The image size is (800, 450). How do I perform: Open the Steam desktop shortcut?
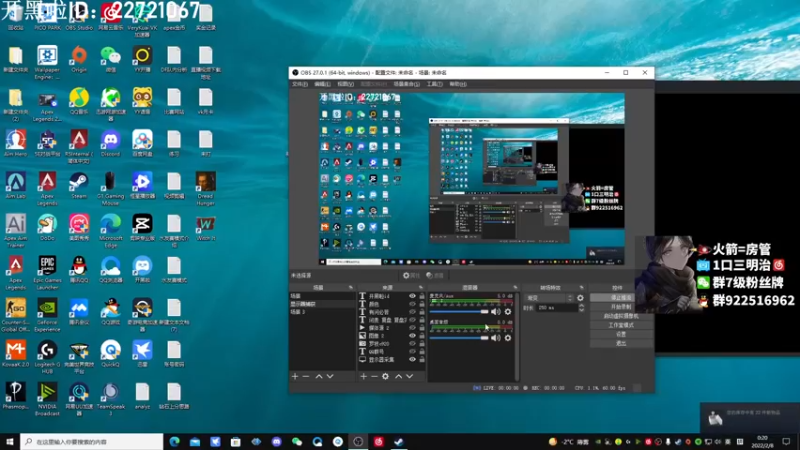click(79, 185)
